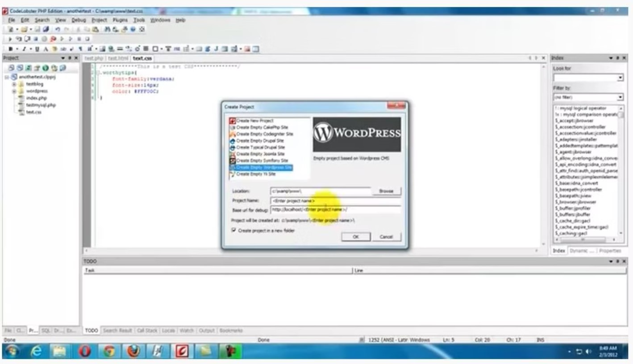
Task: Click the Base url for debug field
Action: click(335, 210)
